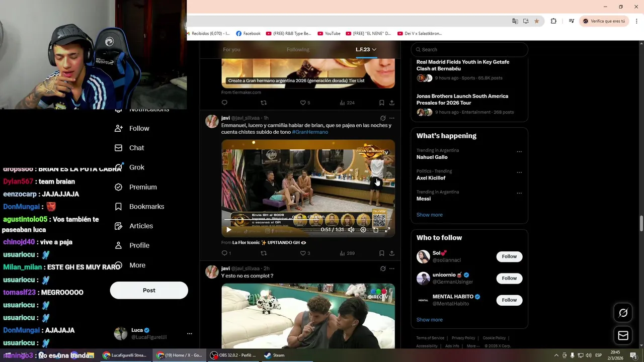Bookmark javi's 1h tweet

click(x=382, y=253)
